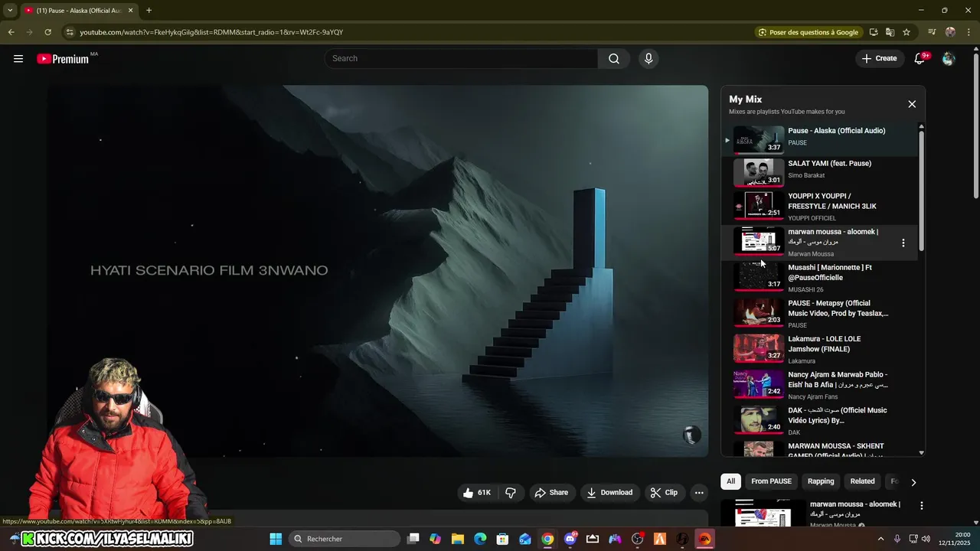Play YOUPPI X YOUPPI FREESTYLE from mix
The height and width of the screenshot is (551, 980).
tap(819, 206)
